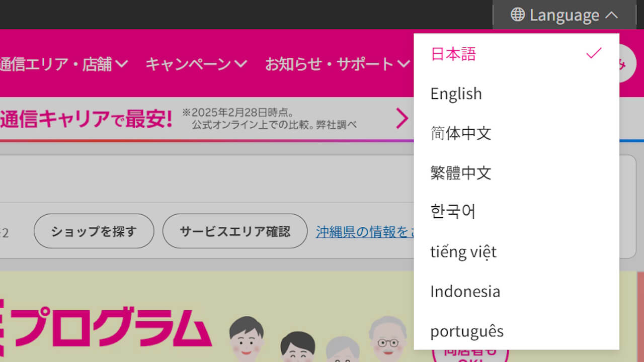Click the checkmark next to 日本語
644x362 pixels.
pos(594,53)
